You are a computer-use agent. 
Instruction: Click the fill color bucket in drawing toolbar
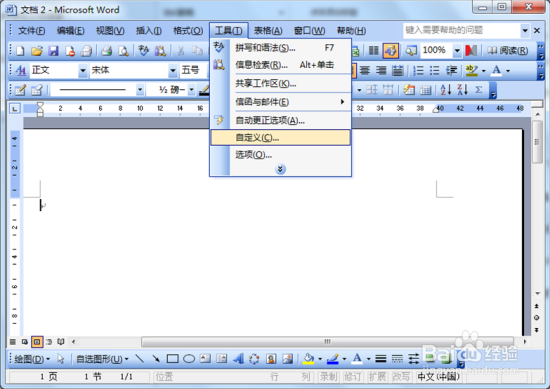click(309, 358)
